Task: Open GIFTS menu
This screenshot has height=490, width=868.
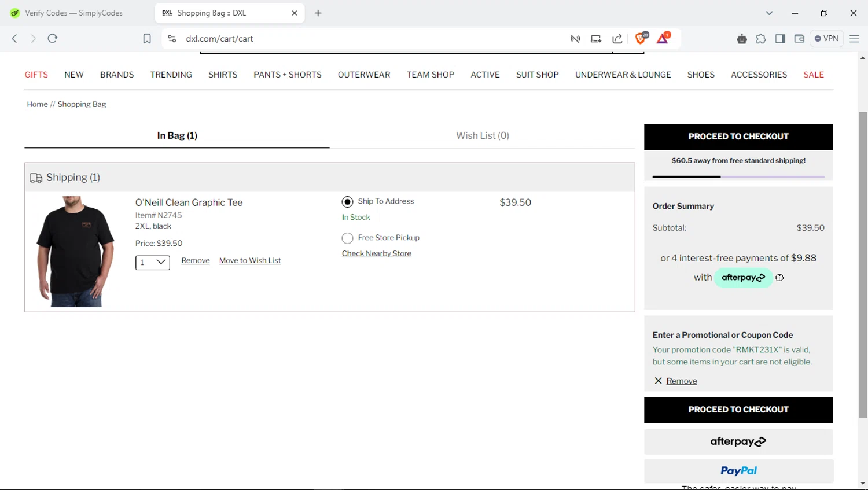Action: click(x=36, y=75)
